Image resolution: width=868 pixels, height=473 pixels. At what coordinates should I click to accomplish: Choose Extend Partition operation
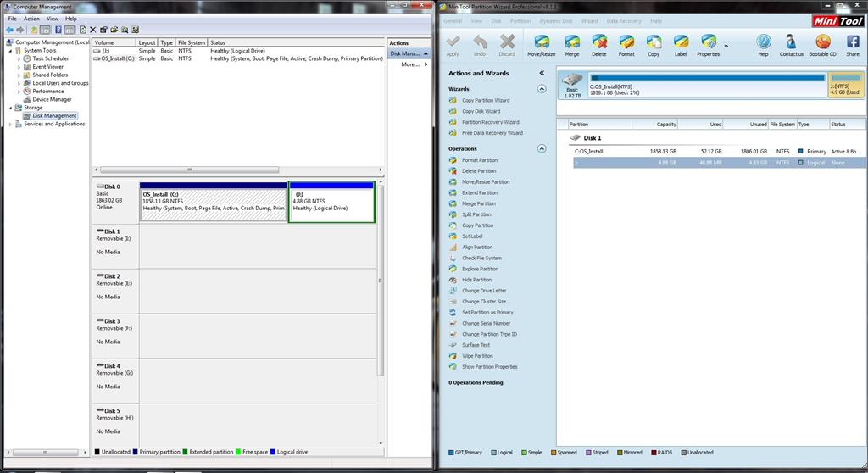480,192
